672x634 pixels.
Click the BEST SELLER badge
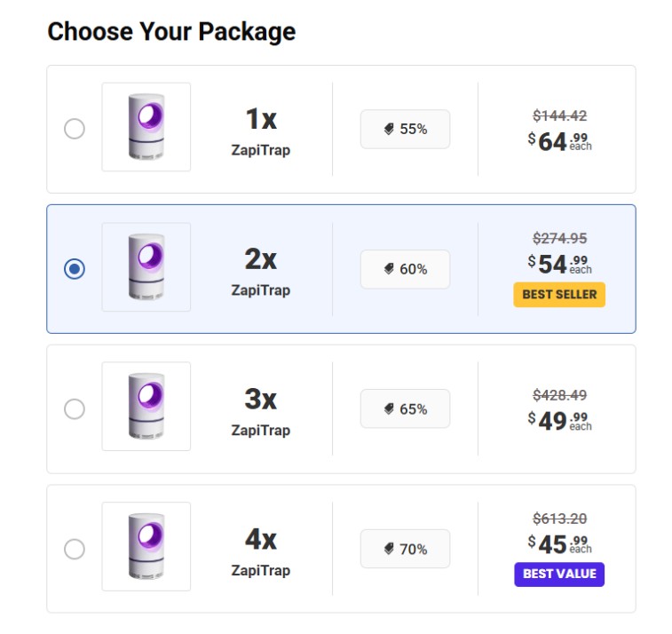559,295
